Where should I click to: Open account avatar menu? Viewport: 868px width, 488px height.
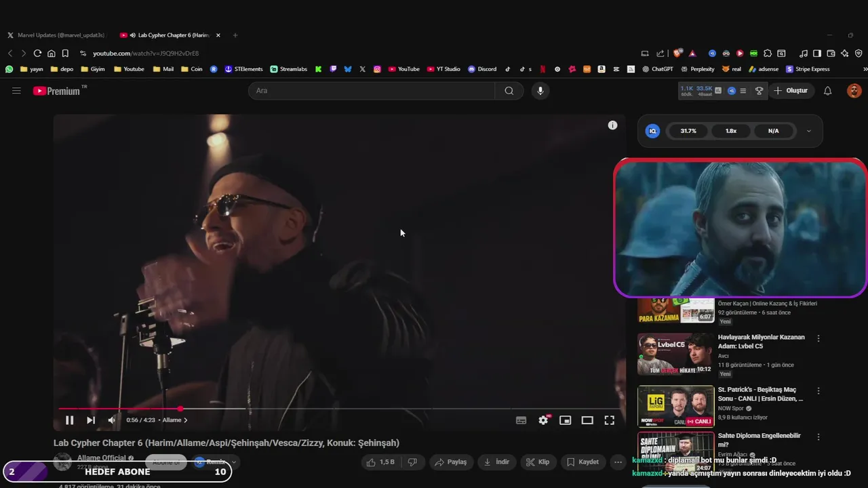pyautogui.click(x=854, y=91)
